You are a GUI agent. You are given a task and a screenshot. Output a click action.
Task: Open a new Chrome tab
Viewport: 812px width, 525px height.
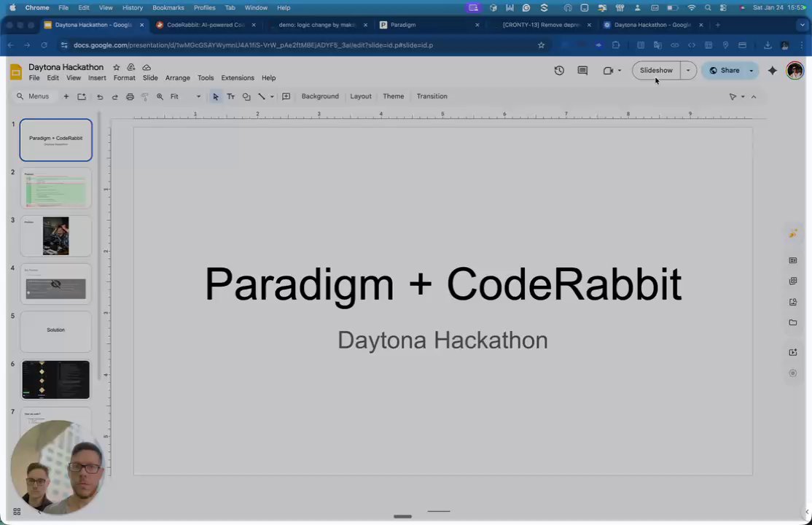718,25
